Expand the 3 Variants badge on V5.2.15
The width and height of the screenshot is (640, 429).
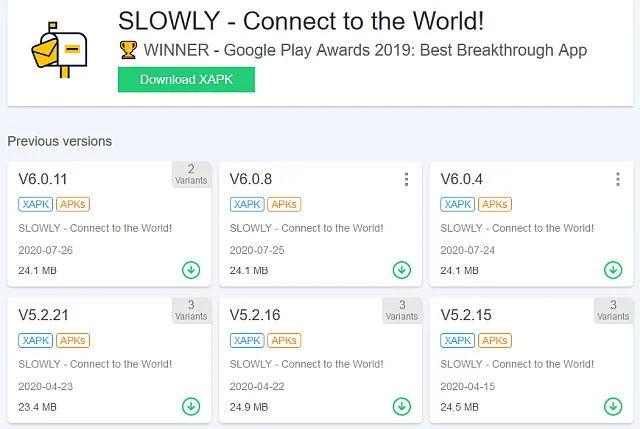pyautogui.click(x=613, y=311)
